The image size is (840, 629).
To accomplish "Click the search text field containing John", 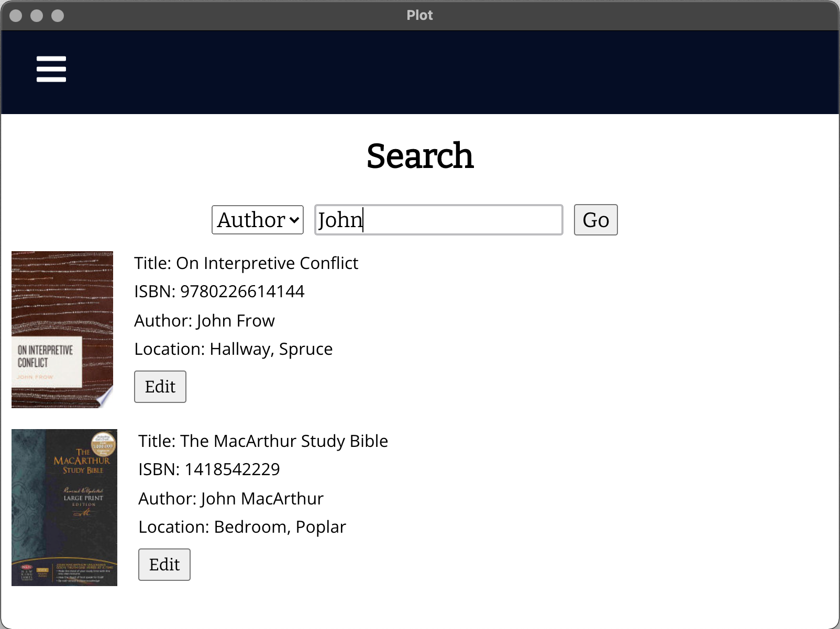I will point(438,220).
